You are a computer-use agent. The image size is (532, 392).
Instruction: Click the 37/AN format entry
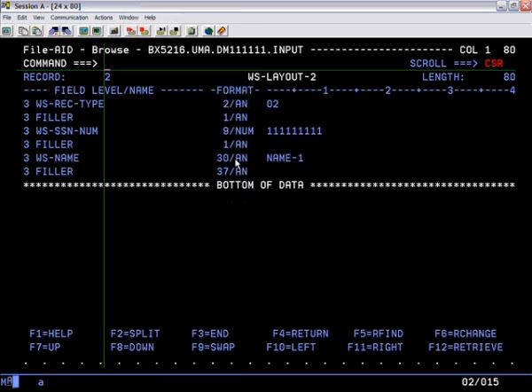point(232,172)
